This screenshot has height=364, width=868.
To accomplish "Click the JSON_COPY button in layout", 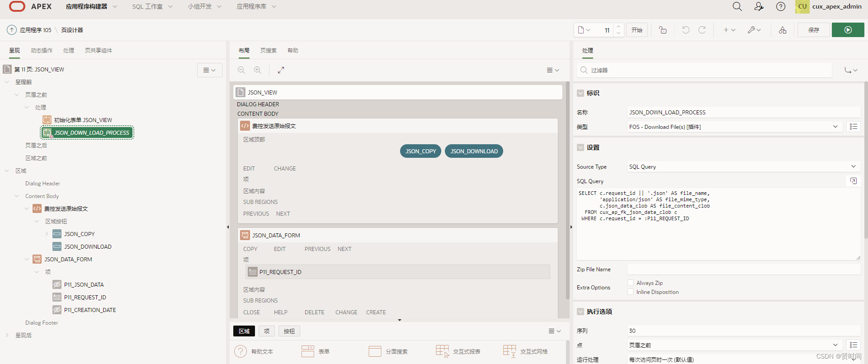I will [x=420, y=151].
